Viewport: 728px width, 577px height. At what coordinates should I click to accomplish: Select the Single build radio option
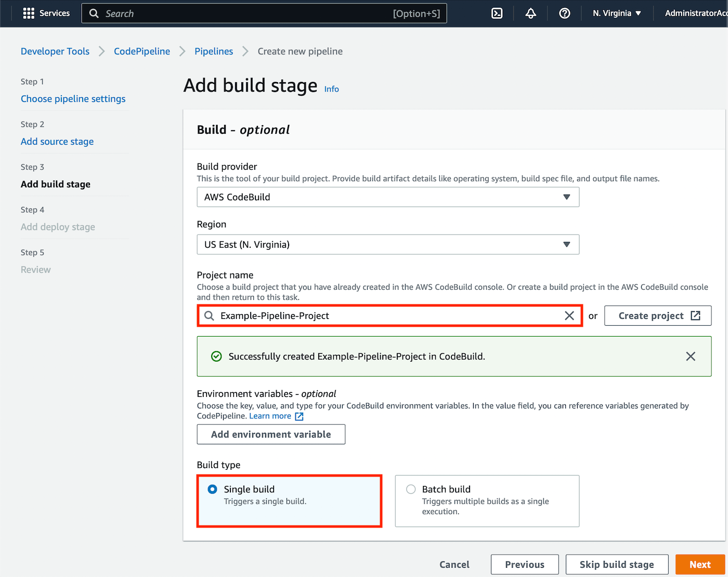point(213,489)
